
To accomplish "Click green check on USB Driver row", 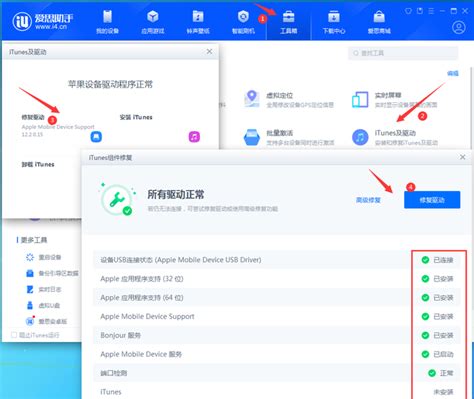I will coord(425,260).
